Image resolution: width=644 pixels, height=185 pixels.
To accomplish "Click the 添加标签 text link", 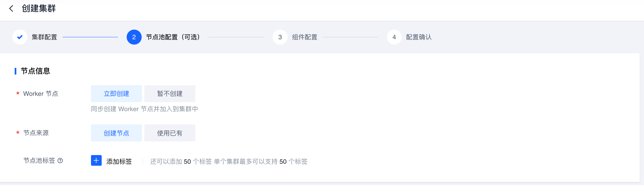I will [119, 161].
